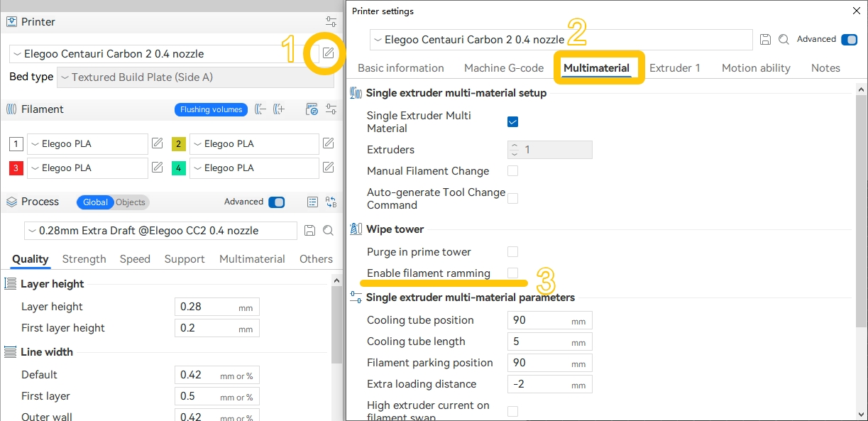Switch process scope to Objects
This screenshot has width=868, height=421.
[x=131, y=202]
